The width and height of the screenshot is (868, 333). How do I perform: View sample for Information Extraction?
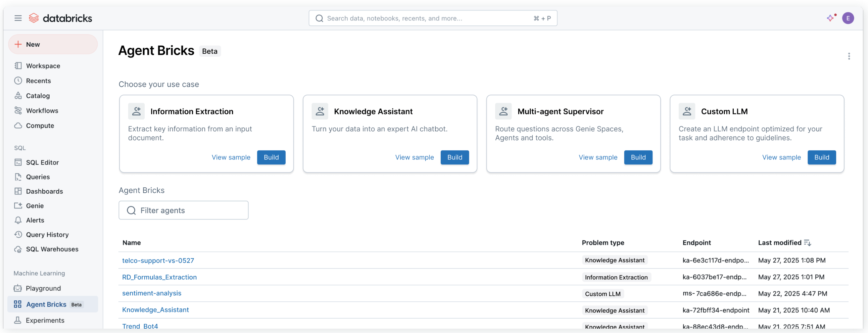[231, 157]
